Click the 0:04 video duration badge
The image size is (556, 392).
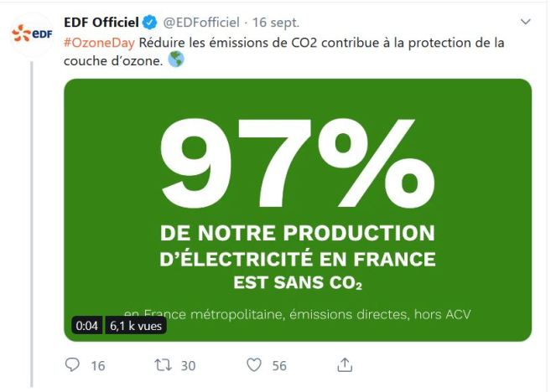[x=86, y=328]
